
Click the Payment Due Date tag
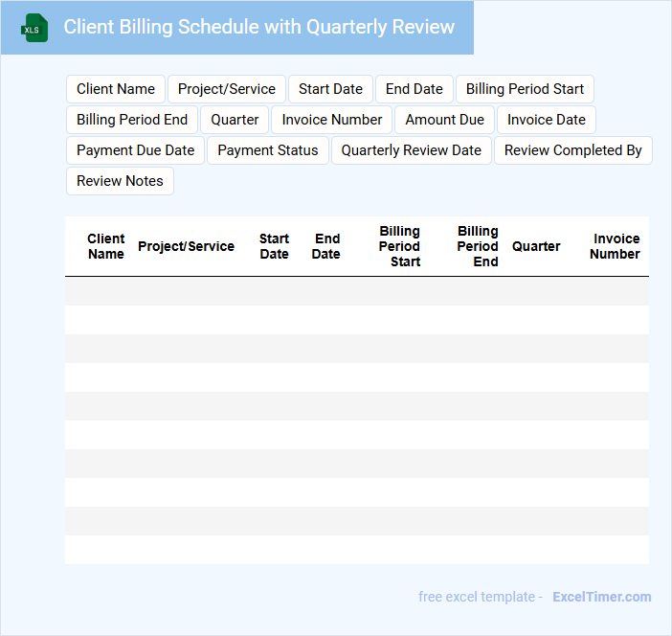coord(135,150)
